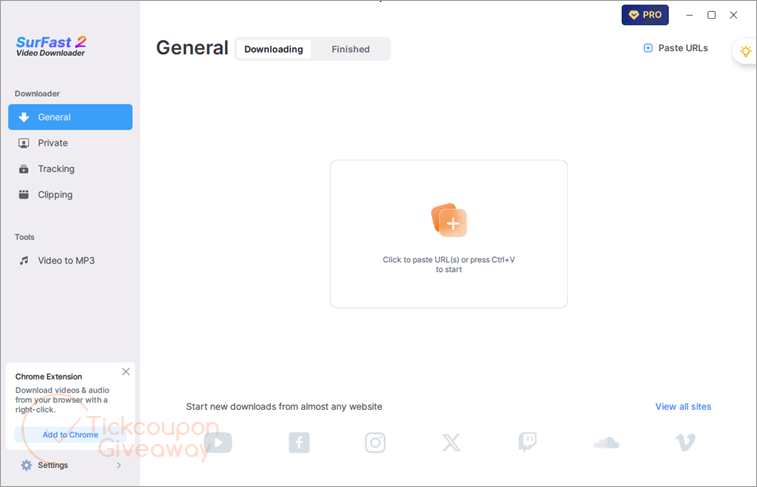Open the Private downloader section
The height and width of the screenshot is (487, 757).
pyautogui.click(x=70, y=143)
